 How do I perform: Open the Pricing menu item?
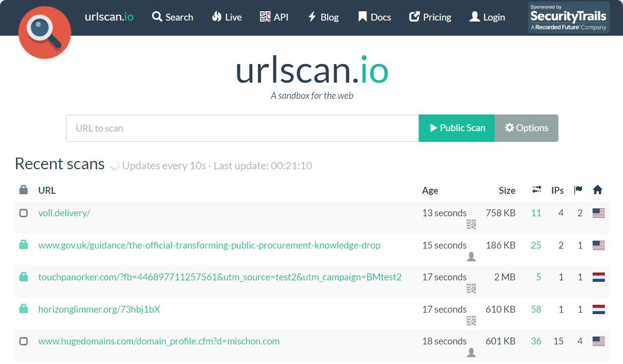[430, 17]
